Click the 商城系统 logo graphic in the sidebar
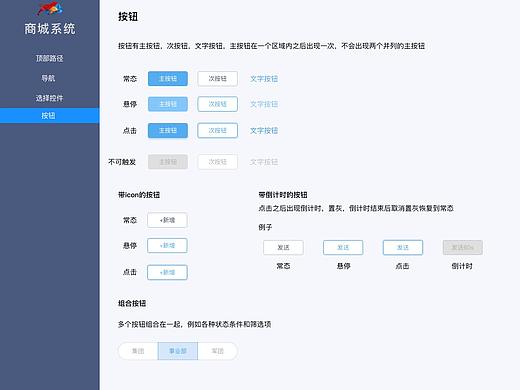The image size is (520, 390). [50, 8]
